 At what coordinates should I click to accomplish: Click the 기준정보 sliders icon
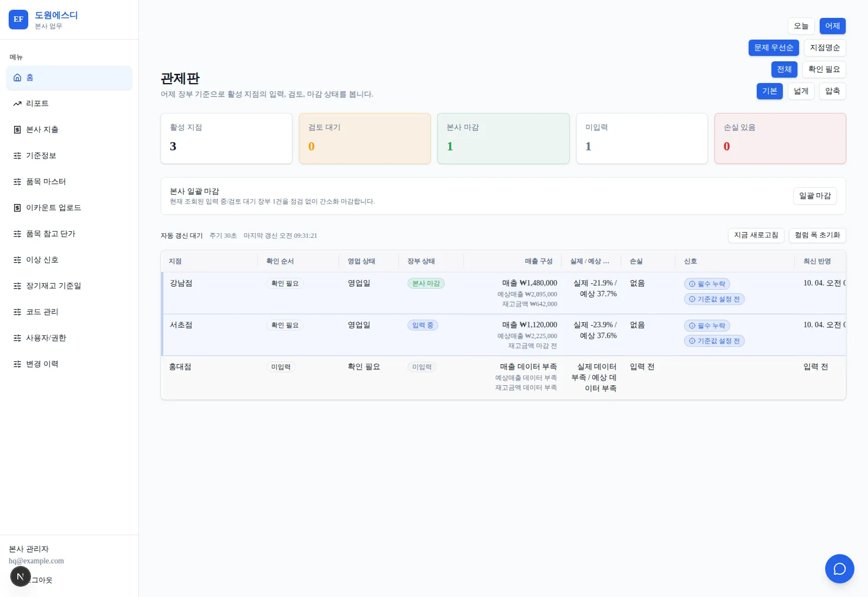pyautogui.click(x=17, y=156)
